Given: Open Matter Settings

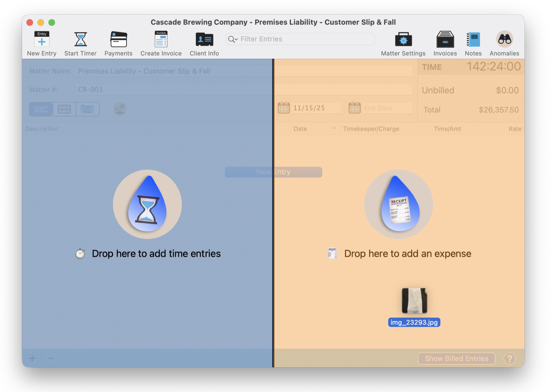Looking at the screenshot, I should 403,39.
